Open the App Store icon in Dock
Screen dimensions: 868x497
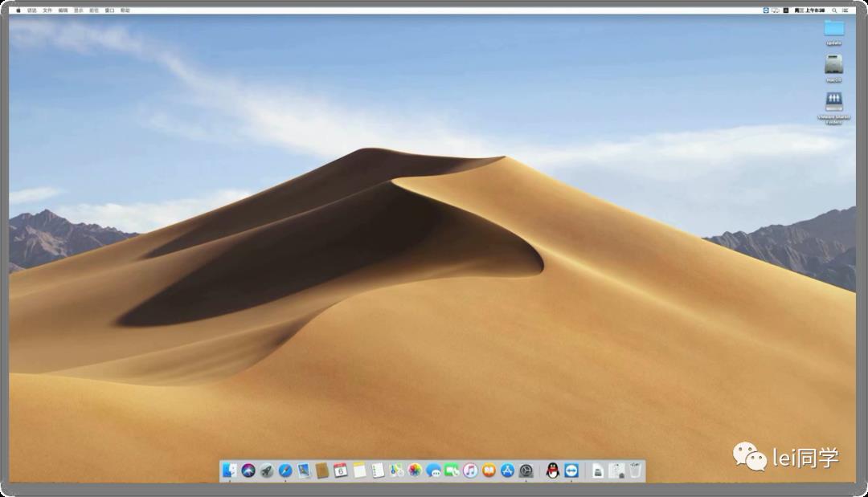tap(508, 471)
